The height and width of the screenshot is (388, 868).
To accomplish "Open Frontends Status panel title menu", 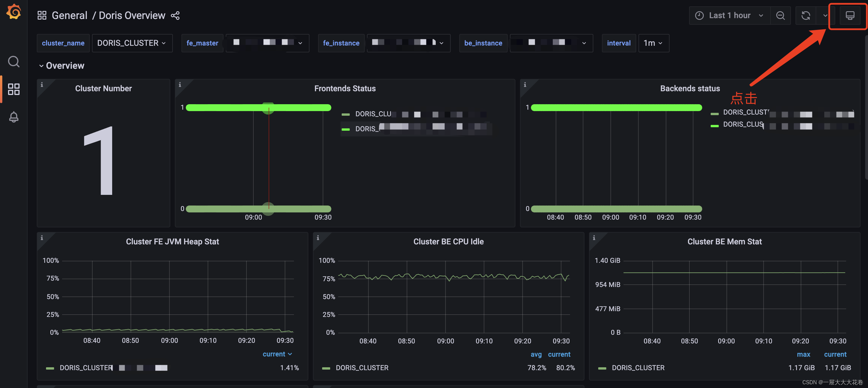I will 345,88.
